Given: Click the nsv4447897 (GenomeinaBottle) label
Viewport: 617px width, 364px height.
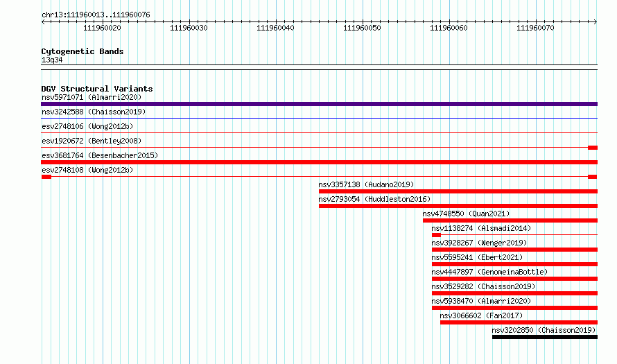Looking at the screenshot, I should pos(489,272).
